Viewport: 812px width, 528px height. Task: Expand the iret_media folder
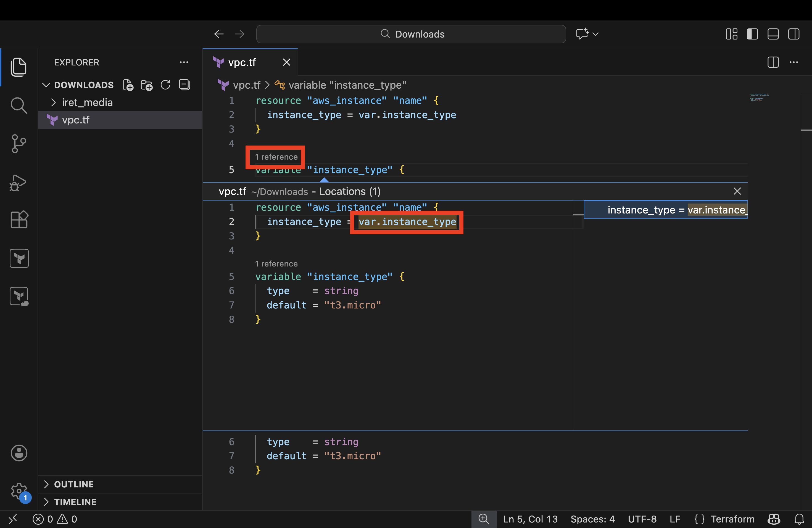click(87, 102)
